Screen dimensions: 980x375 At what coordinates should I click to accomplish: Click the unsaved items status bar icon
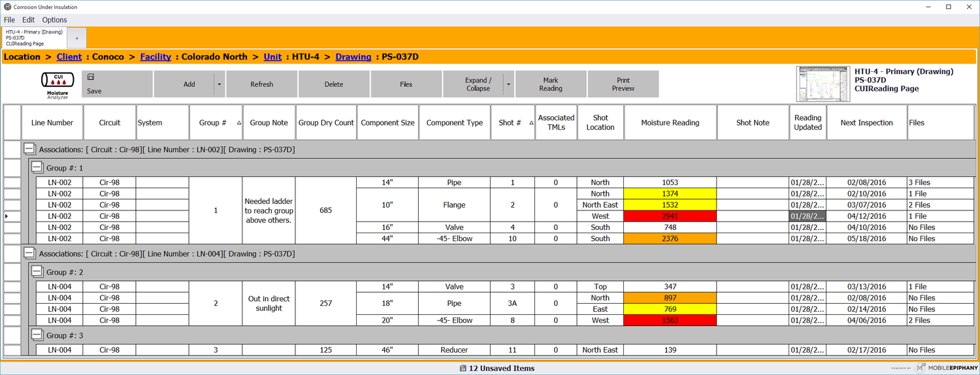click(463, 368)
